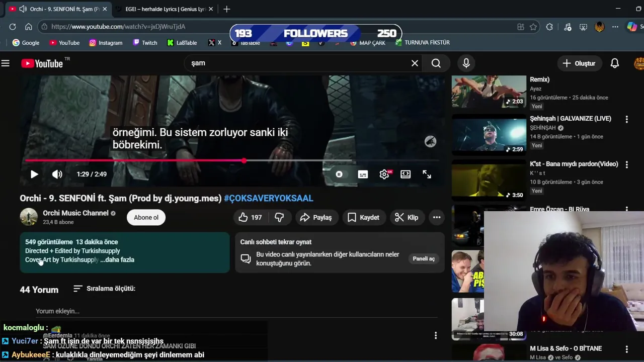Image resolution: width=644 pixels, height=362 pixels.
Task: Open the Copilot icon in browser toolbar
Action: tap(632, 27)
